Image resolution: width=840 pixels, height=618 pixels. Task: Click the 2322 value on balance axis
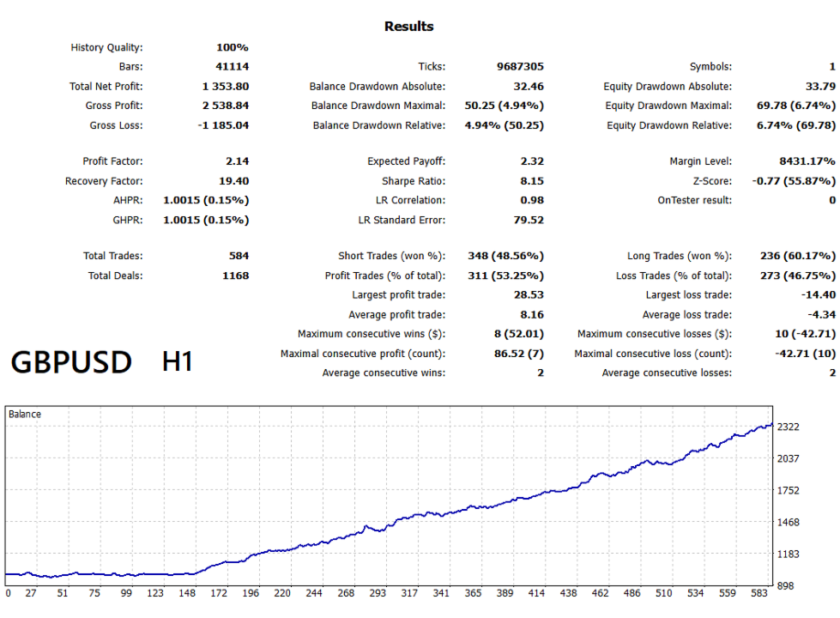788,427
